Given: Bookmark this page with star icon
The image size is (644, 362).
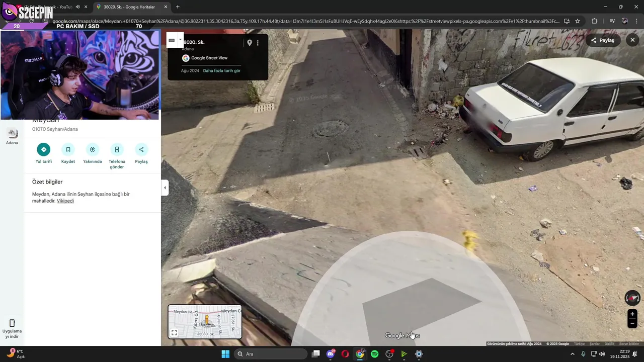Looking at the screenshot, I should pyautogui.click(x=578, y=21).
